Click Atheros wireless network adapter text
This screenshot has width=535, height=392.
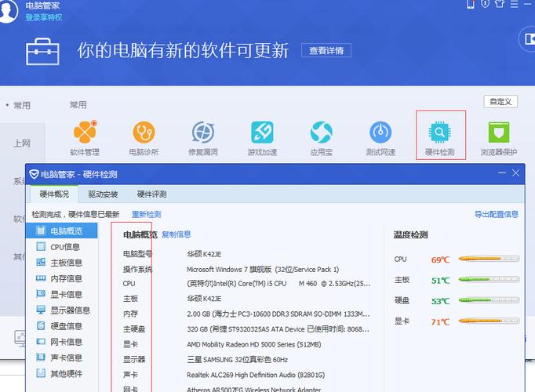(x=254, y=390)
